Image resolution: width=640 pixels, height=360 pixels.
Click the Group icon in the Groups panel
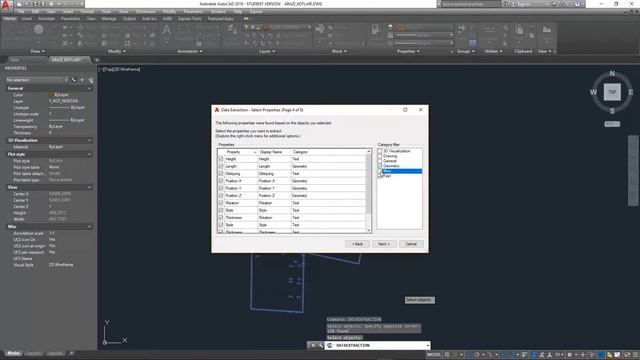pyautogui.click(x=461, y=29)
